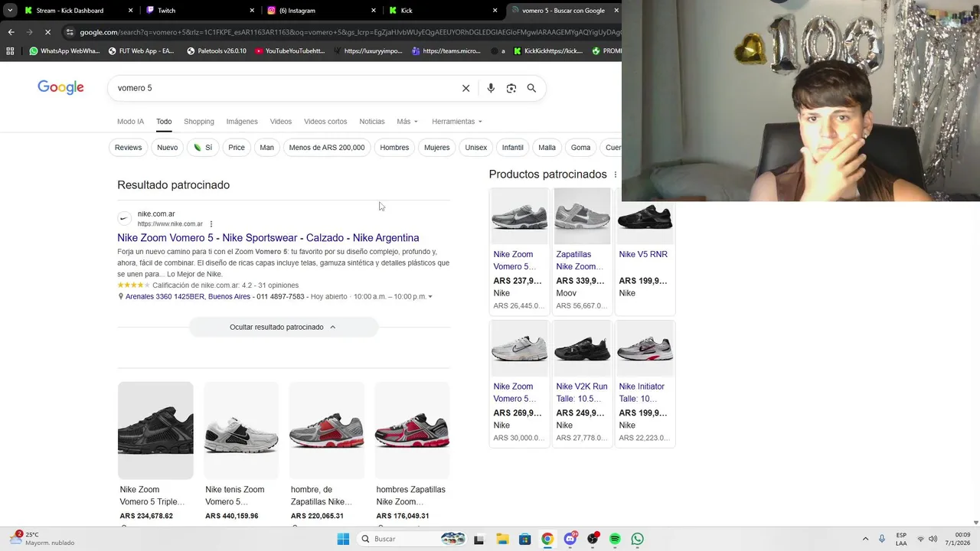The height and width of the screenshot is (551, 980).
Task: Open tab search chevron in Chrome
Action: coord(10,11)
